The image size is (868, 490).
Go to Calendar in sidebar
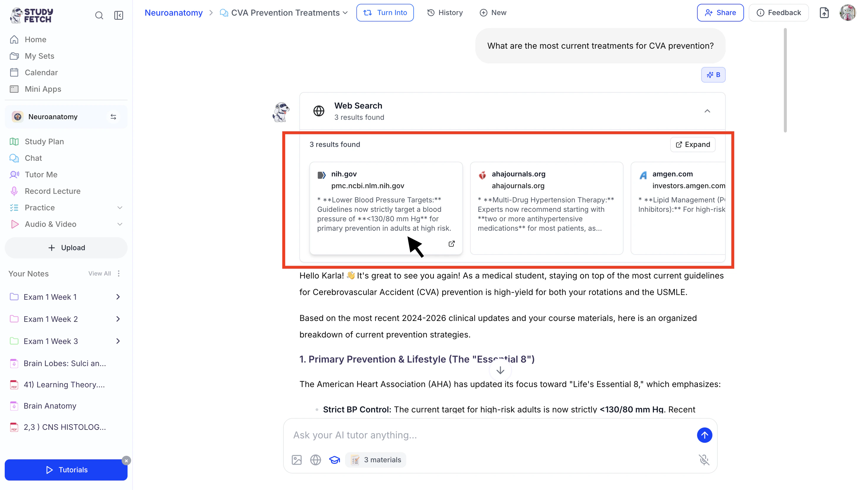41,72
